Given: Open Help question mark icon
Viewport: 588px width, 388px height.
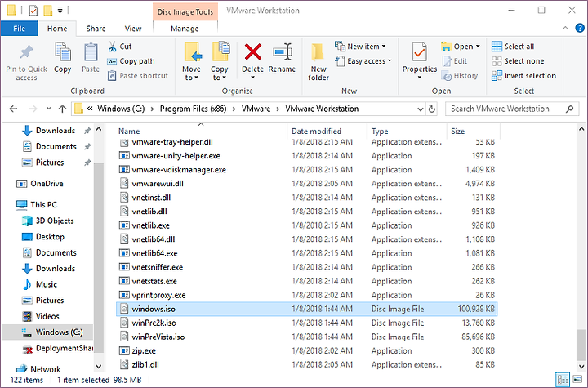Looking at the screenshot, I should (580, 28).
